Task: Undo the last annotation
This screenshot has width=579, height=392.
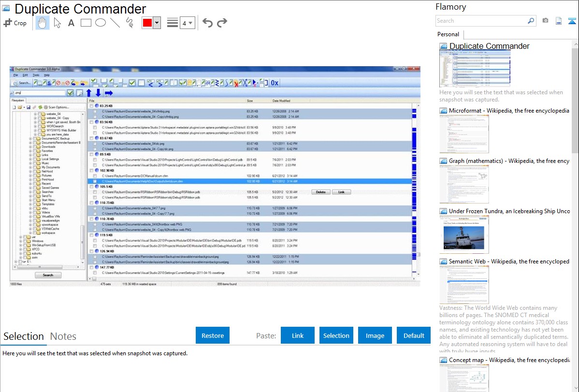Action: pos(207,23)
